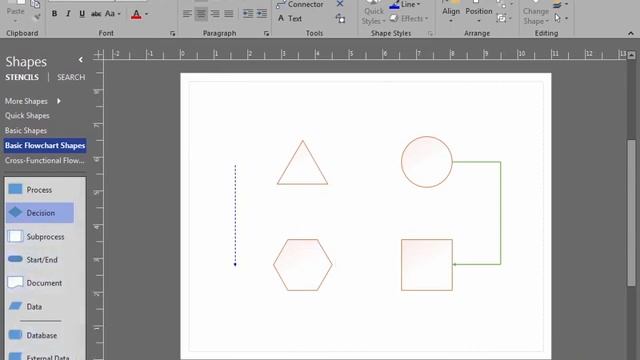Align text right
The width and height of the screenshot is (640, 360).
coord(215,14)
